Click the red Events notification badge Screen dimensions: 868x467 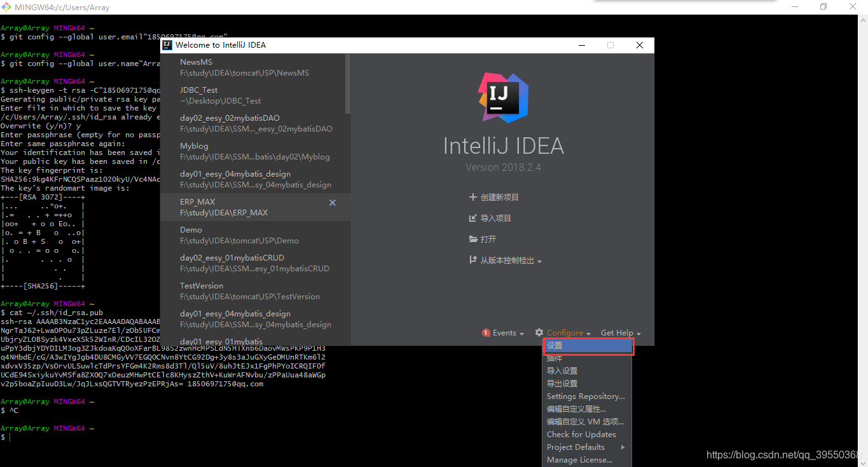tap(486, 333)
